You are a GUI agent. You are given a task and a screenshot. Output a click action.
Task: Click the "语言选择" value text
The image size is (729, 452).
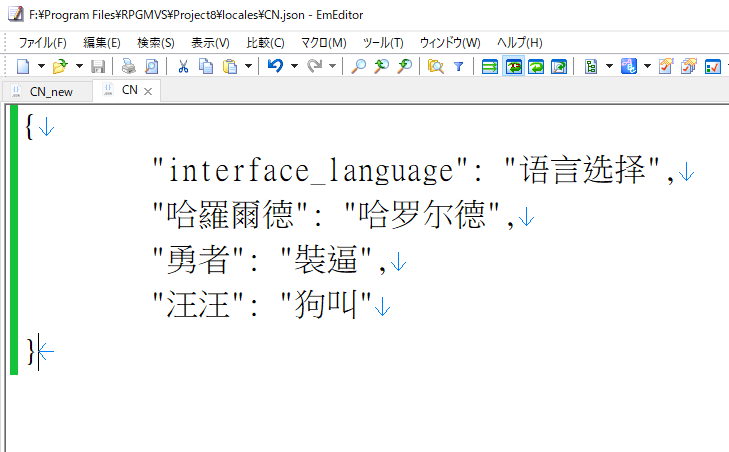pyautogui.click(x=583, y=170)
